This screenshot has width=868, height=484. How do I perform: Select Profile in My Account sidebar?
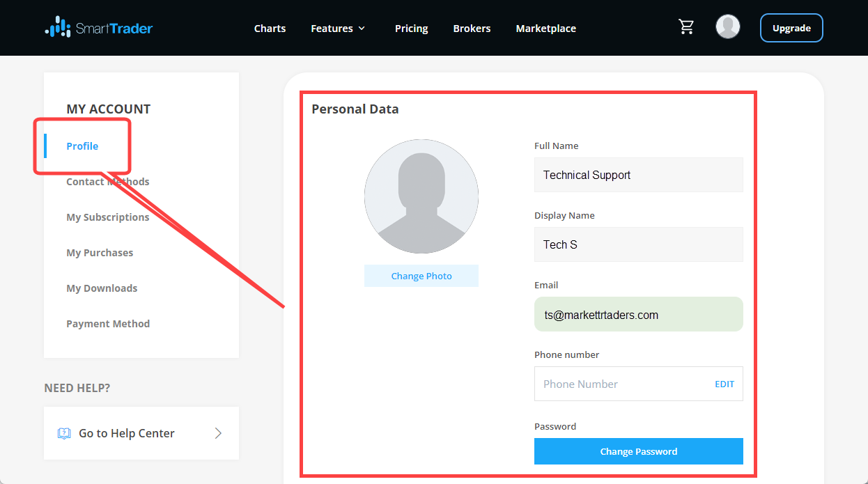tap(82, 146)
